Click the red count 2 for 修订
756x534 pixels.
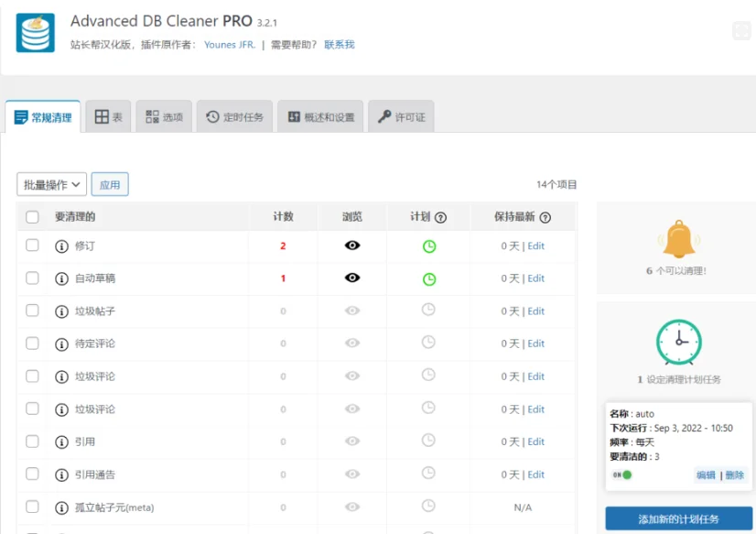click(283, 246)
